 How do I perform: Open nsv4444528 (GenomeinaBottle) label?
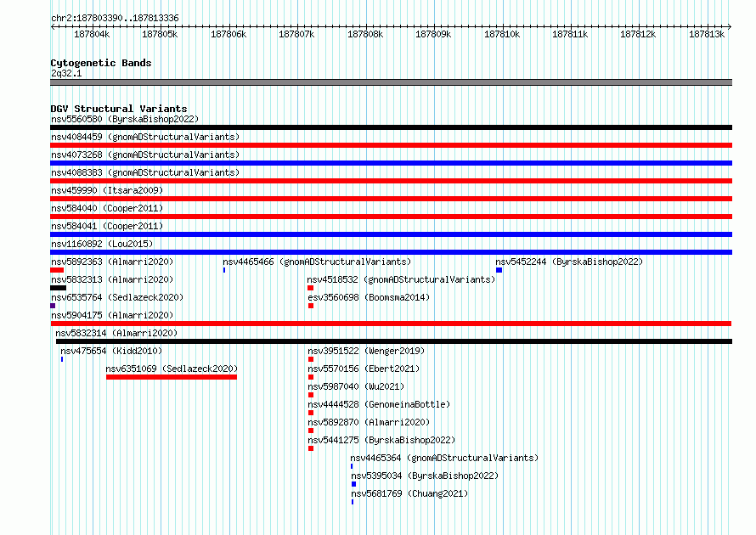click(379, 404)
